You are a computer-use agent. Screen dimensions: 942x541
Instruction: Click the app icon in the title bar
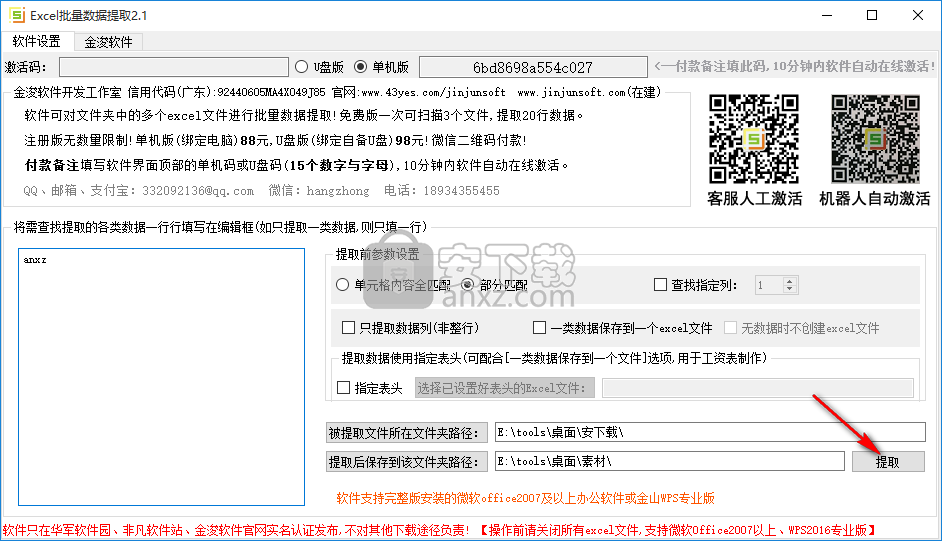coord(15,16)
